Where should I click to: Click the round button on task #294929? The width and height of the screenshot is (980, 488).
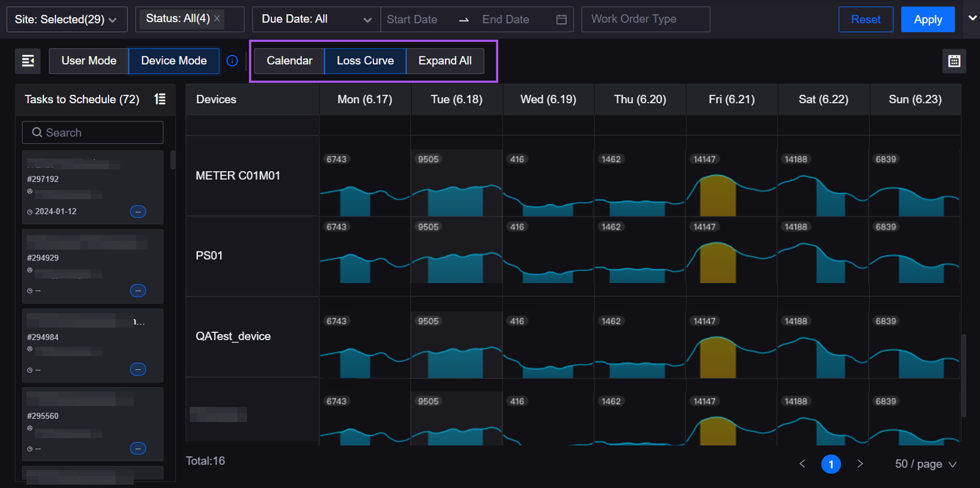coord(138,291)
